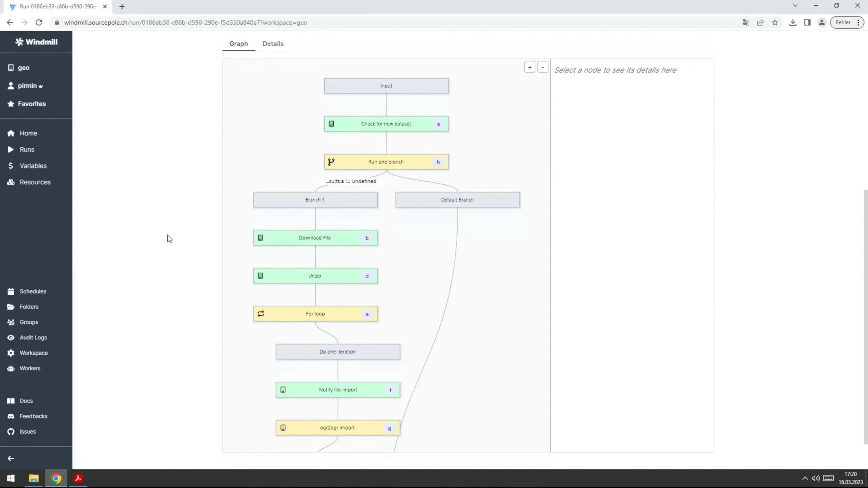868x488 pixels.
Task: Expand the Favorites section
Action: tap(32, 103)
